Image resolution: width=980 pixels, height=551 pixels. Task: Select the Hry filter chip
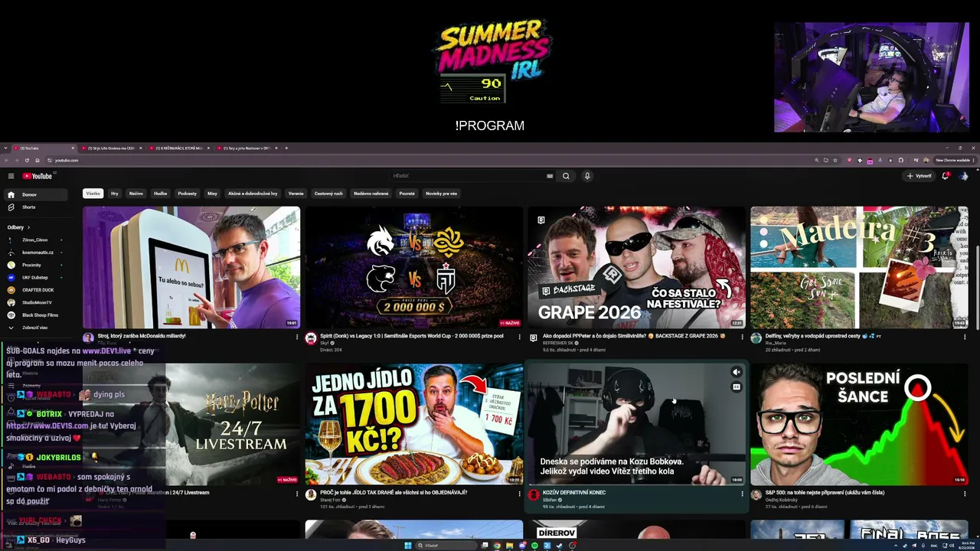pos(115,194)
